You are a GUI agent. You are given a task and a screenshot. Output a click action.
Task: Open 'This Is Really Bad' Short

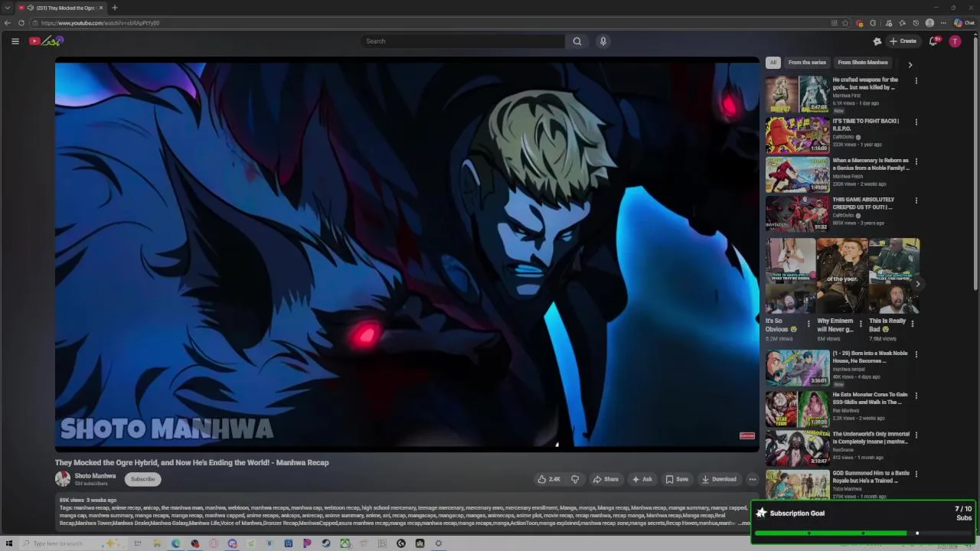[x=893, y=275]
